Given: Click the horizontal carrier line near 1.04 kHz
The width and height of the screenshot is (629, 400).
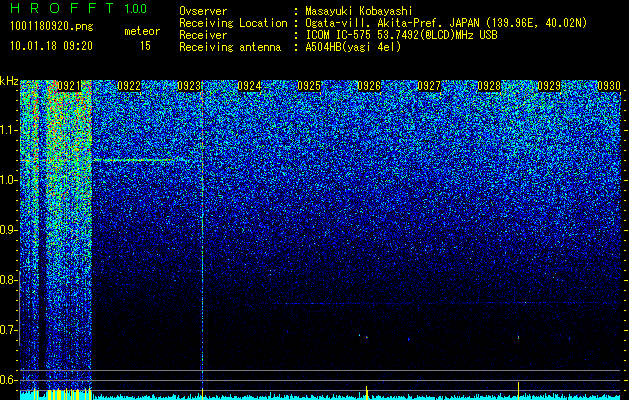Looking at the screenshot, I should 140,160.
